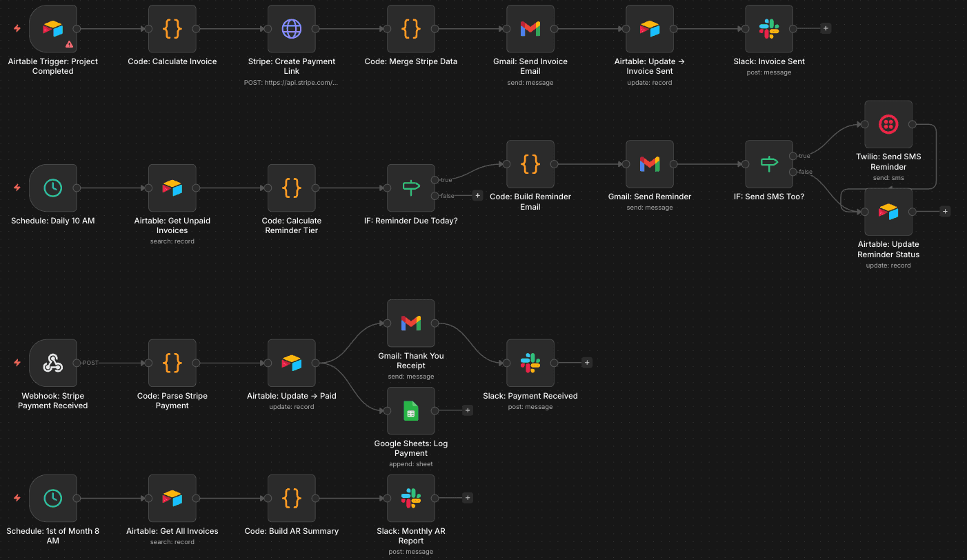The height and width of the screenshot is (560, 967).
Task: Open the Schedule: Daily 10 AM clock node
Action: (x=52, y=188)
